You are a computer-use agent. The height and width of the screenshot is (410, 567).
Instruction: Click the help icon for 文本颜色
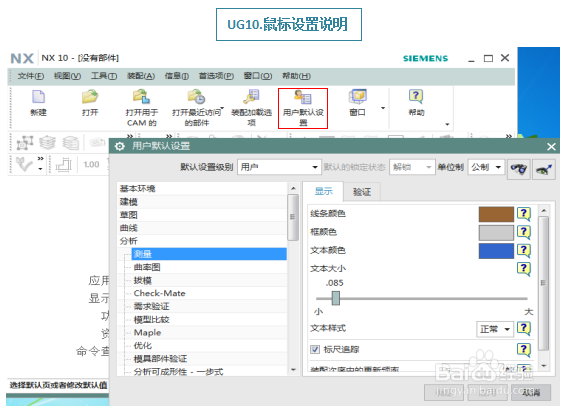point(524,250)
